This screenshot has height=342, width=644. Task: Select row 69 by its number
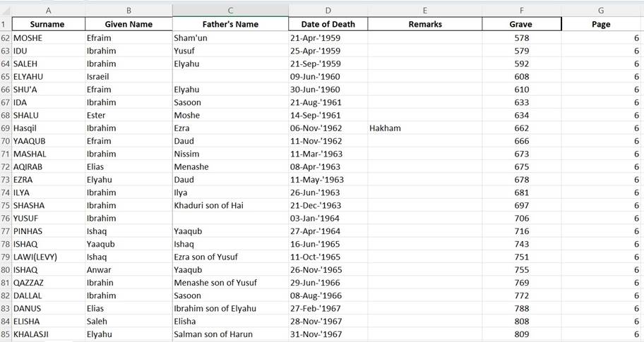click(6, 128)
